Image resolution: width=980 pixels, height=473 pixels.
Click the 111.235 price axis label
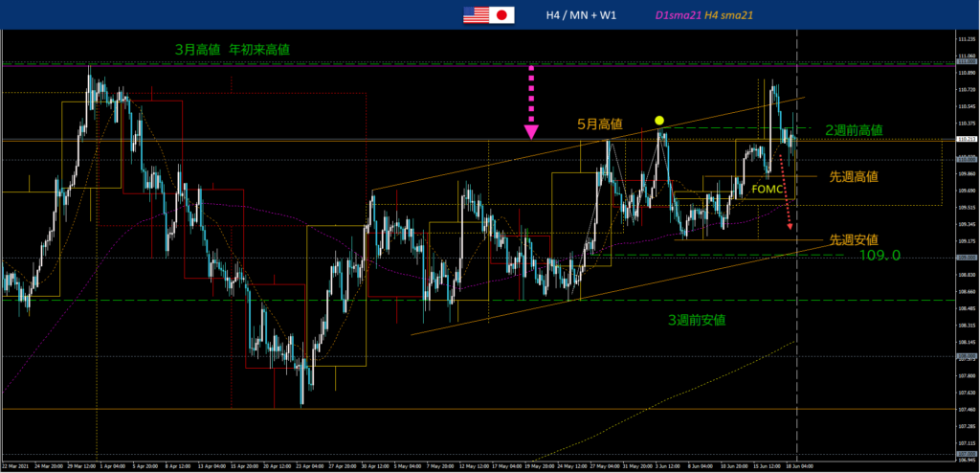click(966, 39)
